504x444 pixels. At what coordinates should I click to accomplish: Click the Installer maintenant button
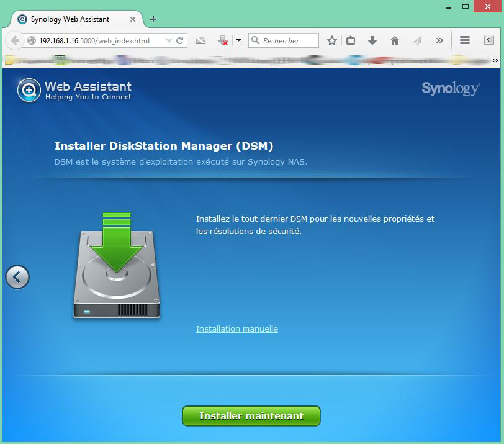tap(251, 415)
